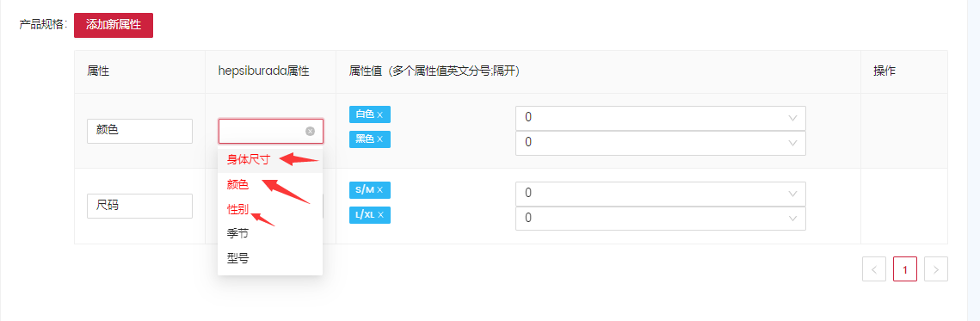This screenshot has height=321, width=980.
Task: Go to next page arrow
Action: (935, 269)
